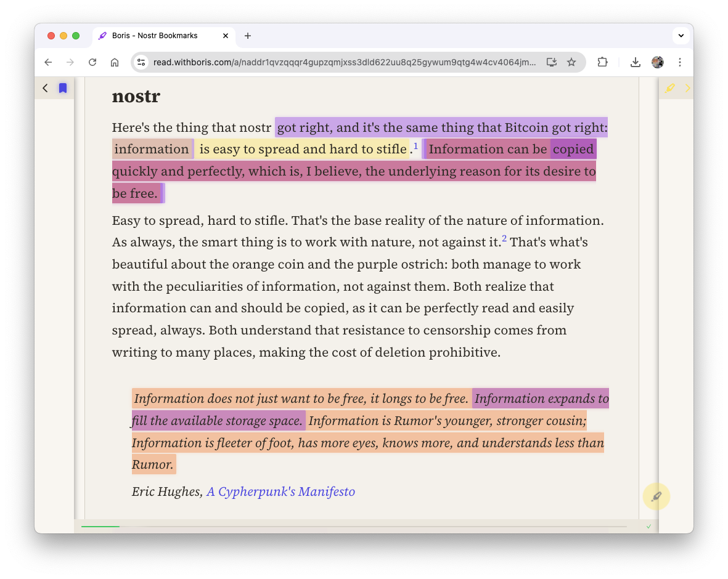
Task: Reload the page
Action: tap(92, 62)
